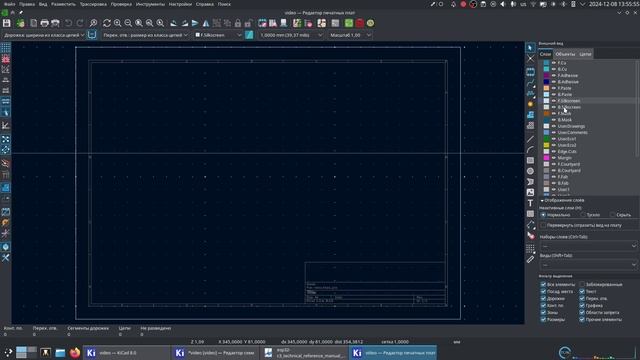Select the 'Нормально' inactive layers radio

(x=543, y=215)
